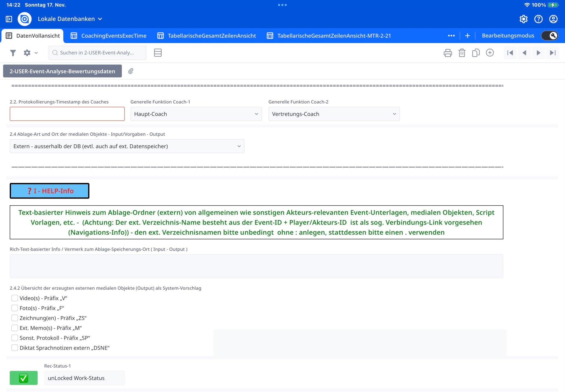The width and height of the screenshot is (565, 392).
Task: Delete the record with the trash icon
Action: (x=462, y=53)
